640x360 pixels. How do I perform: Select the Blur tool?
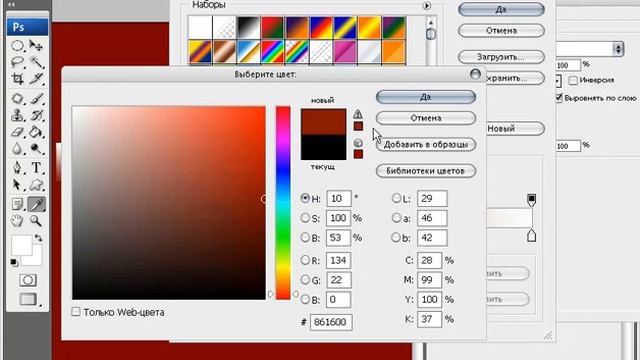(x=17, y=149)
